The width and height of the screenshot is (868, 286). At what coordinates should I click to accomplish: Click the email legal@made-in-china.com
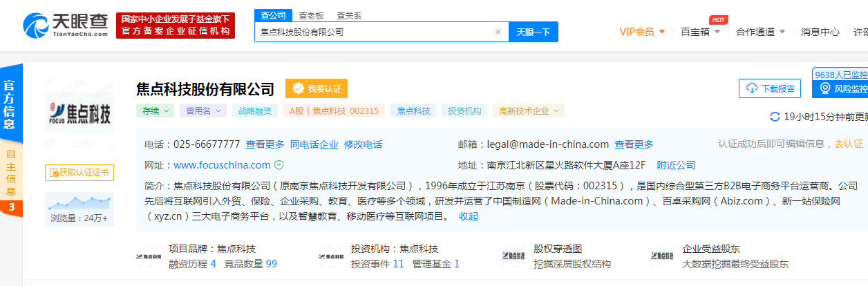548,144
